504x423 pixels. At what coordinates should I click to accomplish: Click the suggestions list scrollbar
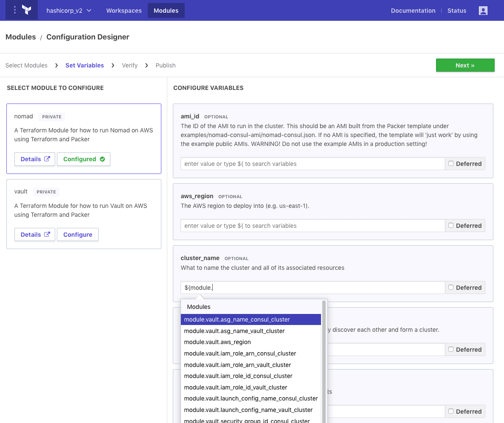(x=324, y=361)
